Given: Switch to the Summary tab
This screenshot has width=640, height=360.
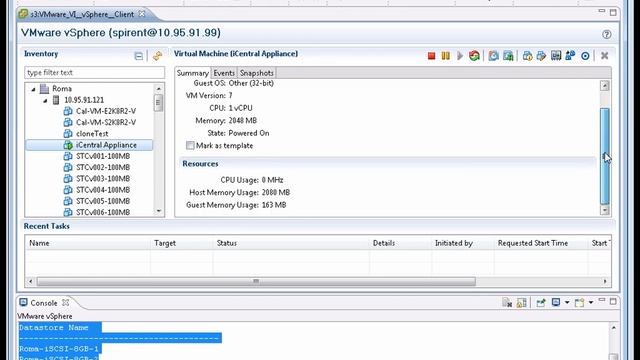Looking at the screenshot, I should (x=193, y=73).
